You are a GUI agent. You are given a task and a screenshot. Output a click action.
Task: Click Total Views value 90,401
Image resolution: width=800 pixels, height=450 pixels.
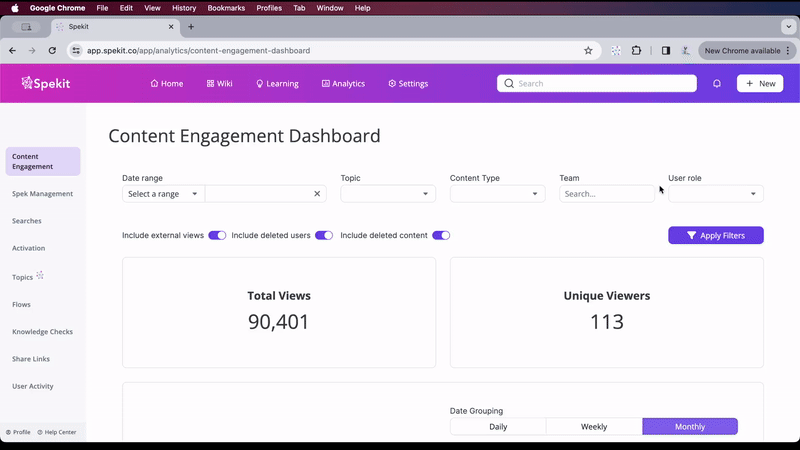click(x=279, y=322)
